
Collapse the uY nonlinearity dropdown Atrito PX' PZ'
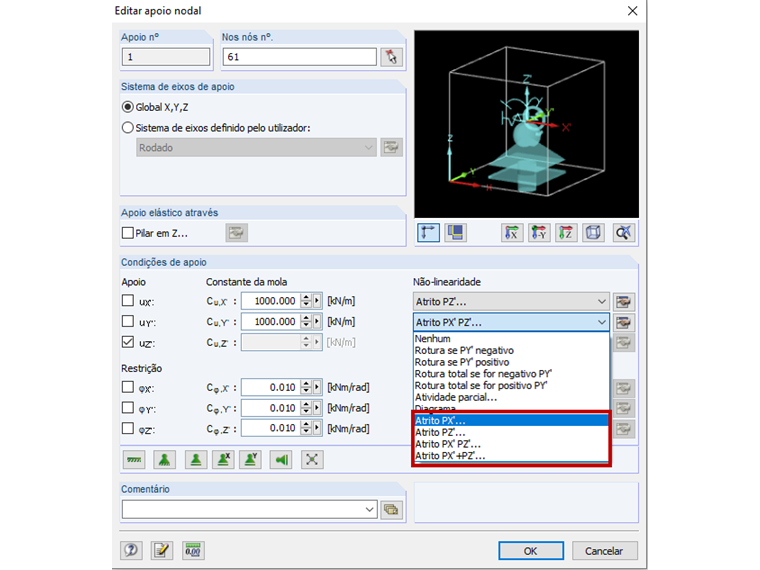coord(511,322)
